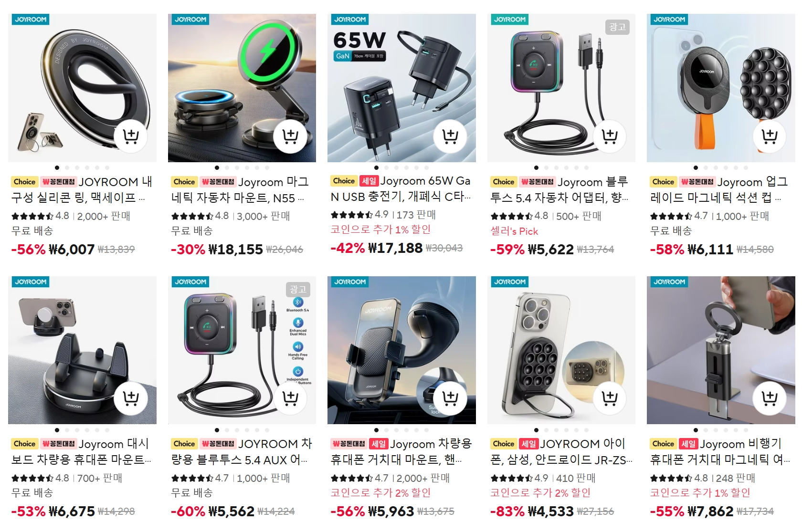
Task: Select the 세일 badge on the 65W charger
Action: (369, 181)
